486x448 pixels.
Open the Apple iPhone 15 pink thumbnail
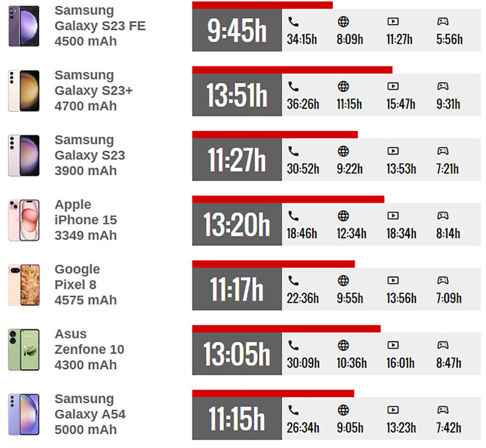click(24, 220)
